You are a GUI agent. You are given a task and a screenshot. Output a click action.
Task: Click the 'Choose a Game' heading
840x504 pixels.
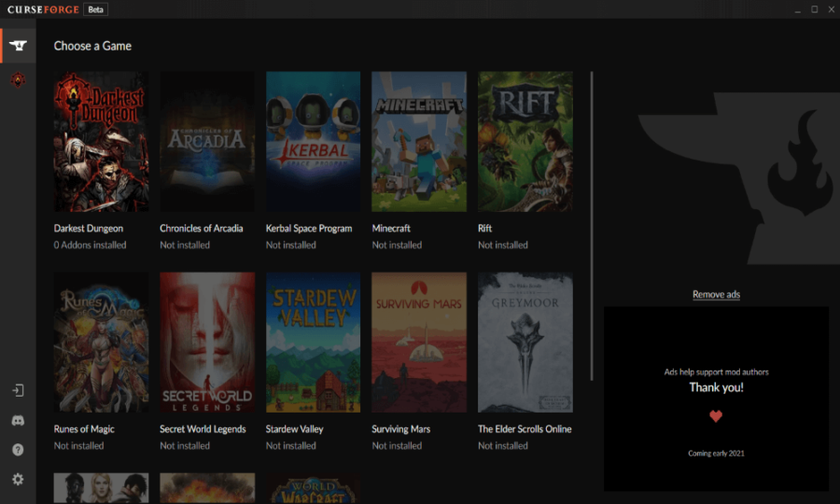point(92,46)
